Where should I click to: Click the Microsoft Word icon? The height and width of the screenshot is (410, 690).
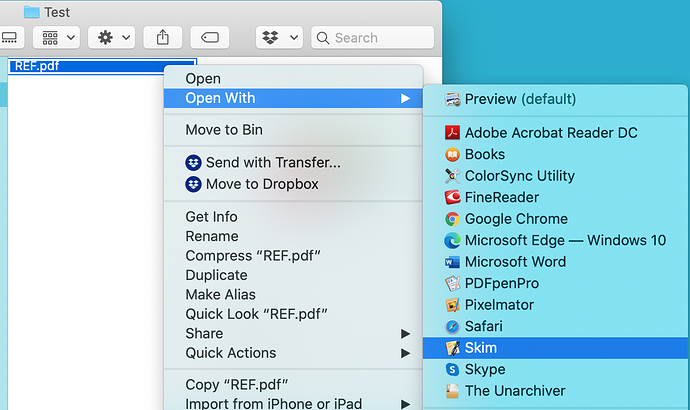click(452, 262)
